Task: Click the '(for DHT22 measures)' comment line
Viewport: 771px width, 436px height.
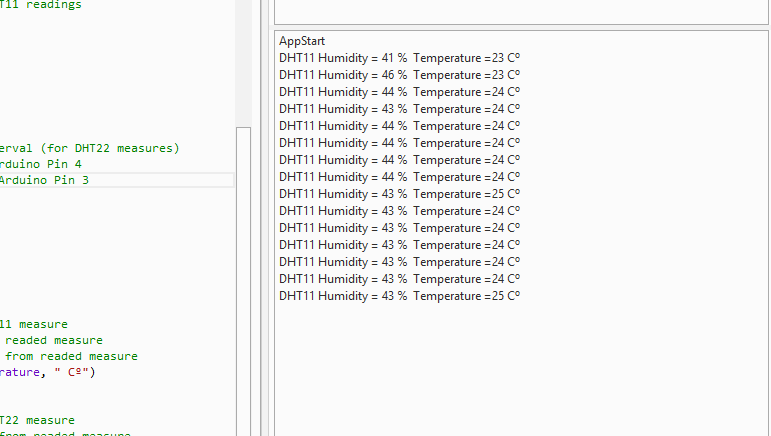Action: point(88,148)
